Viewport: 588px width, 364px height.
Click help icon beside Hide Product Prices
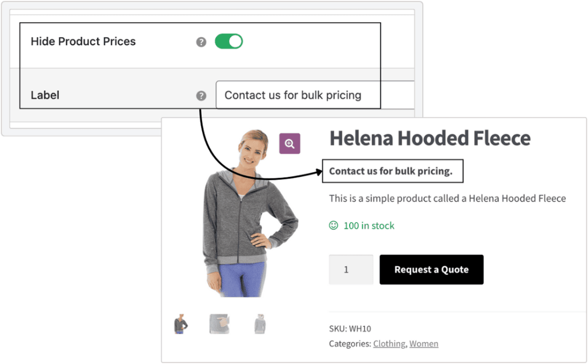(201, 42)
